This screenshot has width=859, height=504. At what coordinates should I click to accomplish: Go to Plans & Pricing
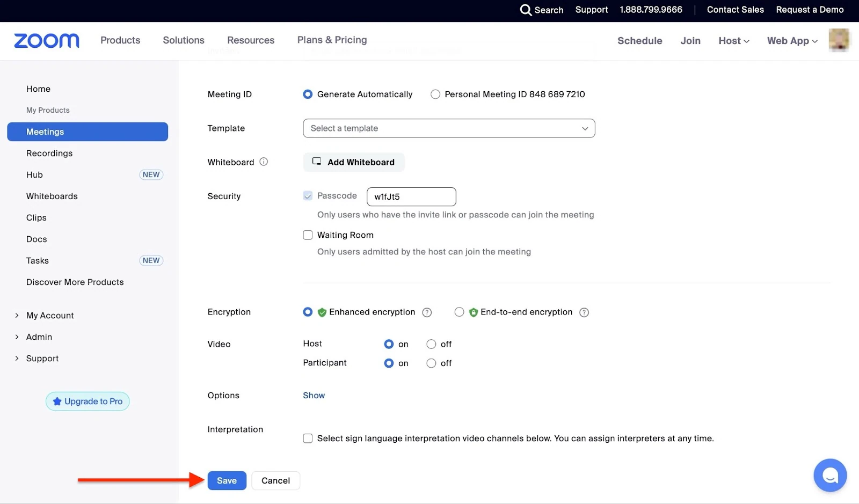(x=332, y=40)
